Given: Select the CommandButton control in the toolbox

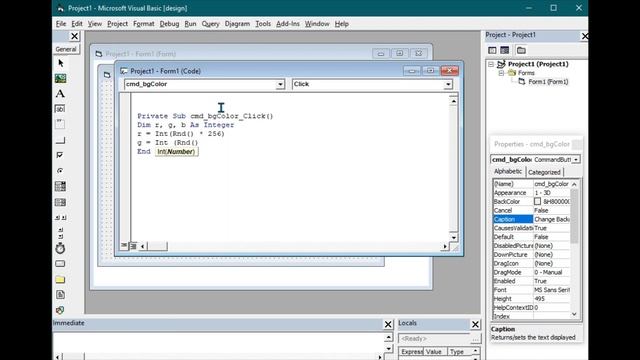Looking at the screenshot, I should point(60,140).
